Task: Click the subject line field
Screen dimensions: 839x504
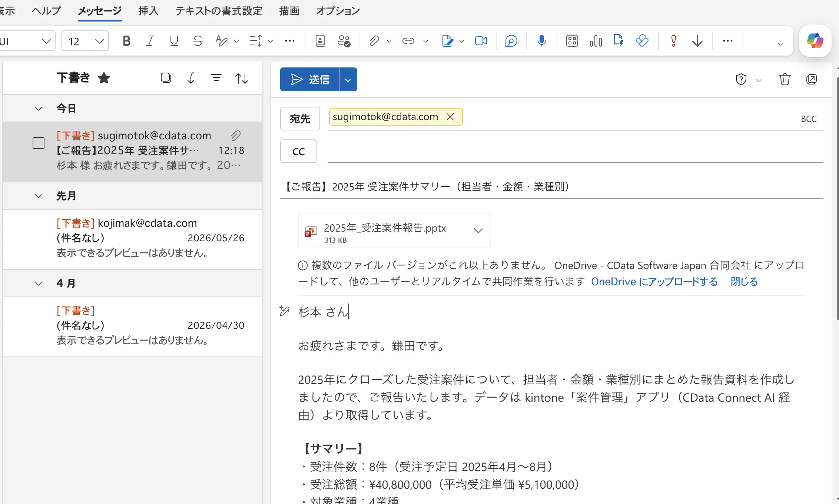Action: (x=551, y=186)
